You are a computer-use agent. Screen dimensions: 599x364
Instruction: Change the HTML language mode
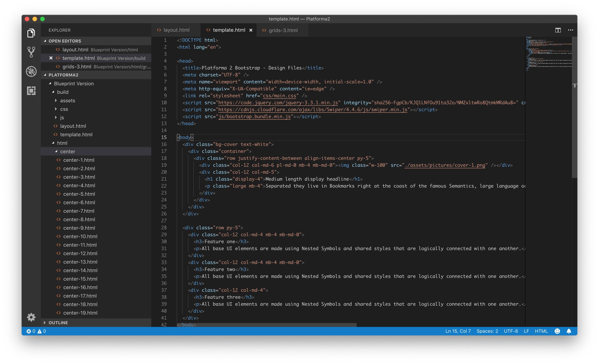pyautogui.click(x=541, y=331)
